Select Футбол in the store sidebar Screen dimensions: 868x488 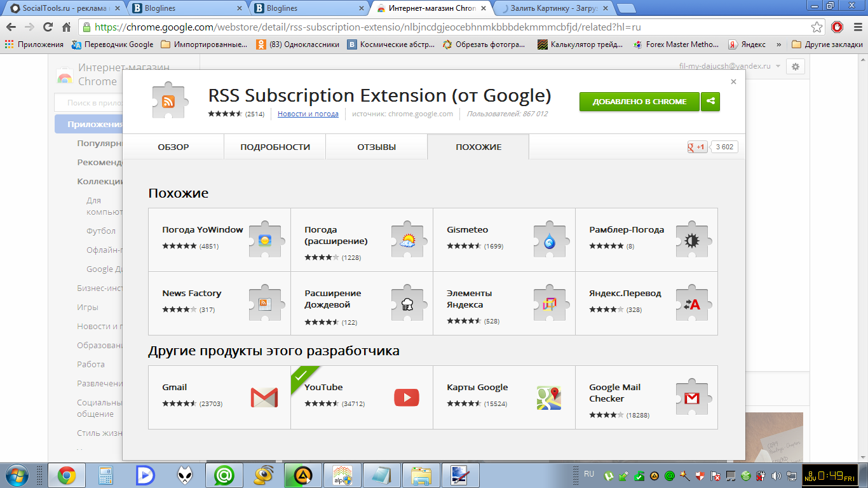[101, 231]
